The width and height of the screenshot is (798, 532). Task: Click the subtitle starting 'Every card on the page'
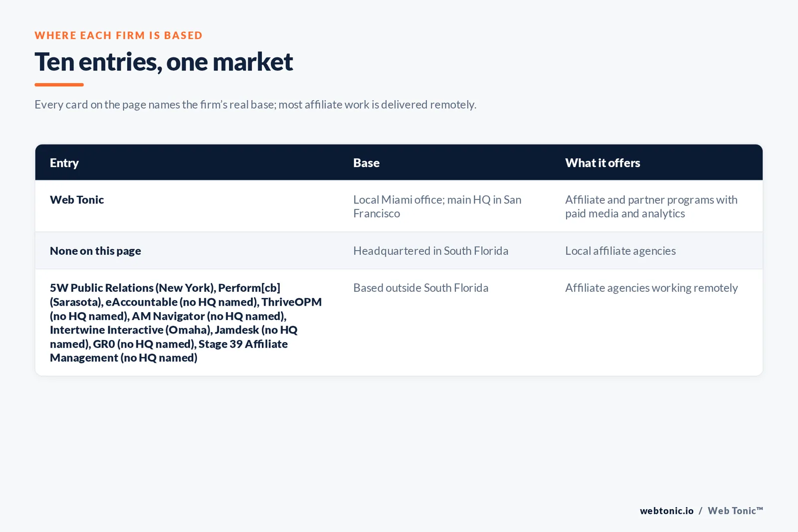255,105
